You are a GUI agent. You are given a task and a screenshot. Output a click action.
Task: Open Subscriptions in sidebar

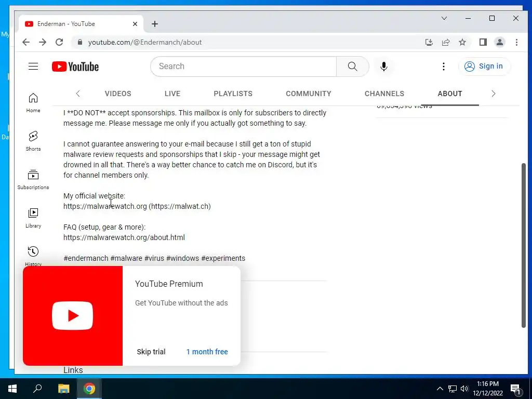[33, 180]
